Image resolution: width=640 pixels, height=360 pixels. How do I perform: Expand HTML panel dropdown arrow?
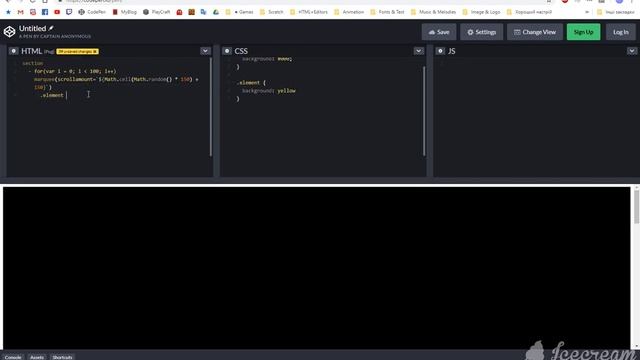click(x=205, y=51)
